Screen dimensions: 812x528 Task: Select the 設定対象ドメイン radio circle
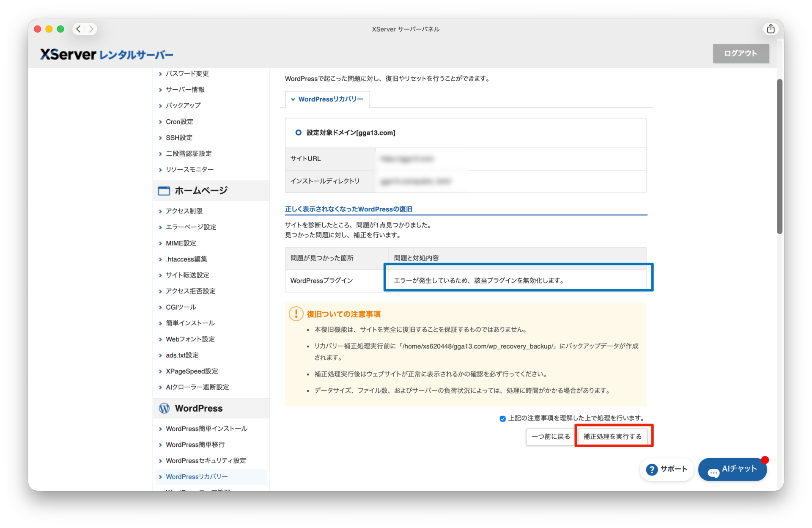click(298, 132)
